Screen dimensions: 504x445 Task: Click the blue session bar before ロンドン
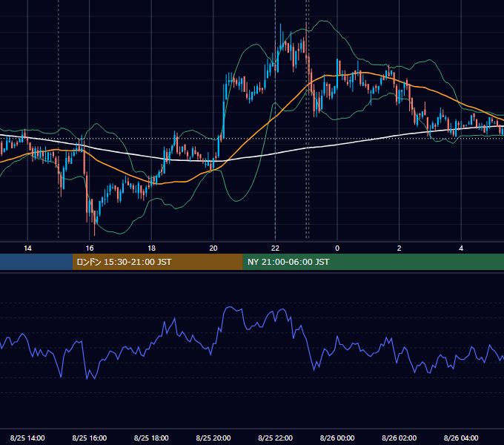36,262
